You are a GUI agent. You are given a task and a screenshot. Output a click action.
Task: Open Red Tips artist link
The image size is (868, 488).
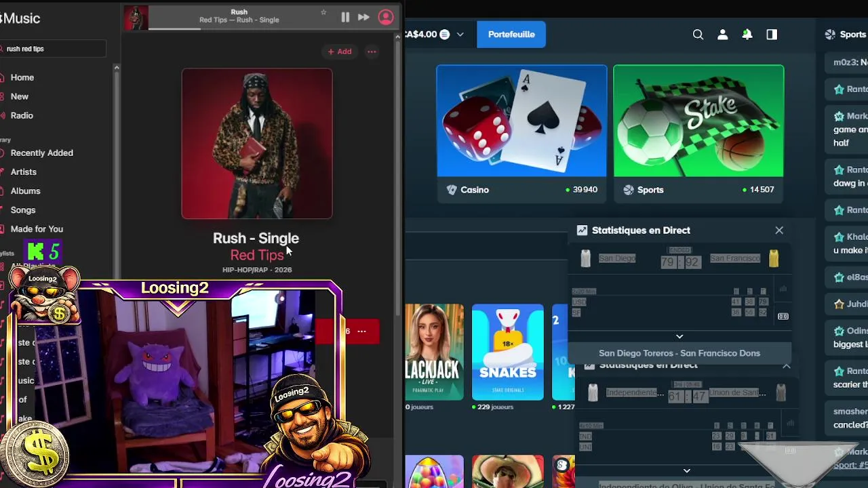256,255
